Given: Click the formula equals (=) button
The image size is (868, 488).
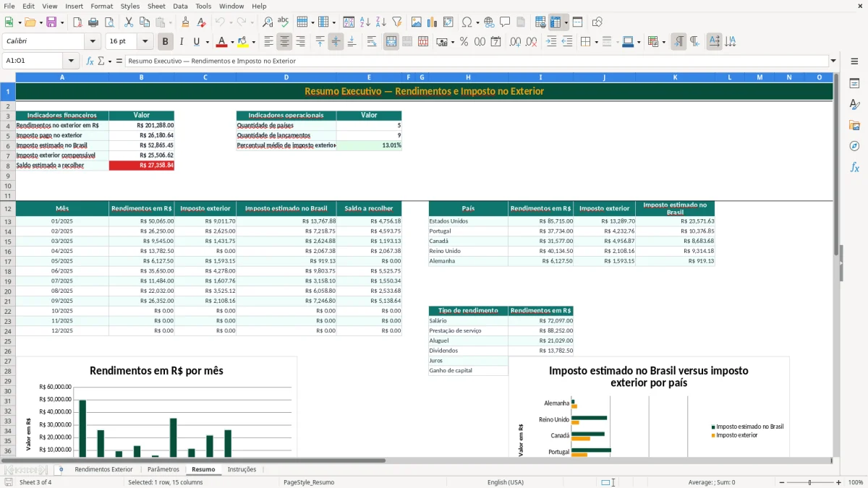Looking at the screenshot, I should [119, 61].
